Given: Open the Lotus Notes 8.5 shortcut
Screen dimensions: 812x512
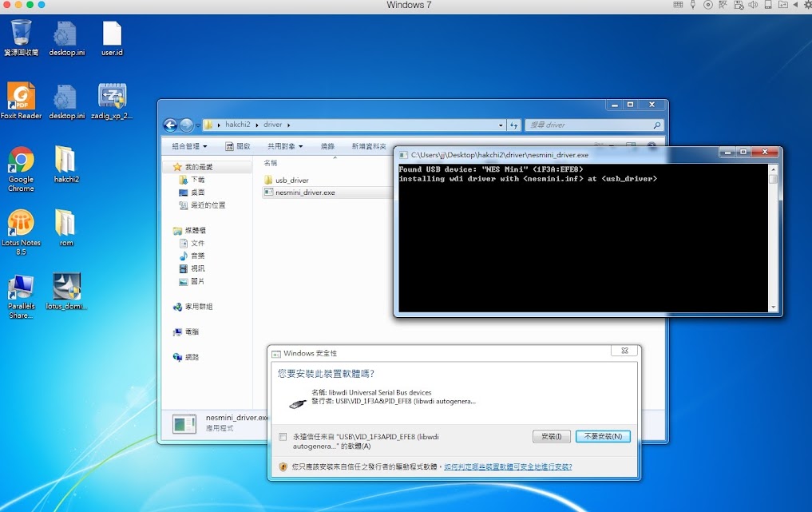Looking at the screenshot, I should click(x=21, y=232).
